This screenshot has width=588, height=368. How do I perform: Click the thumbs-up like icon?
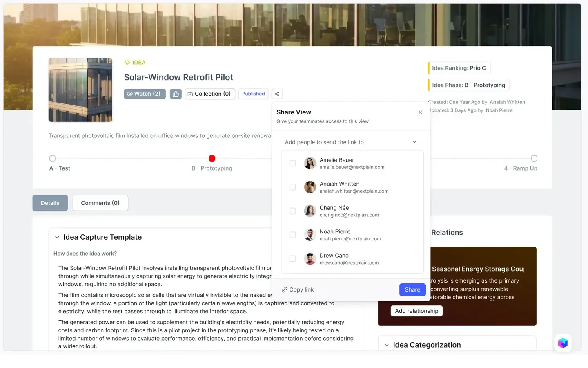coord(176,94)
